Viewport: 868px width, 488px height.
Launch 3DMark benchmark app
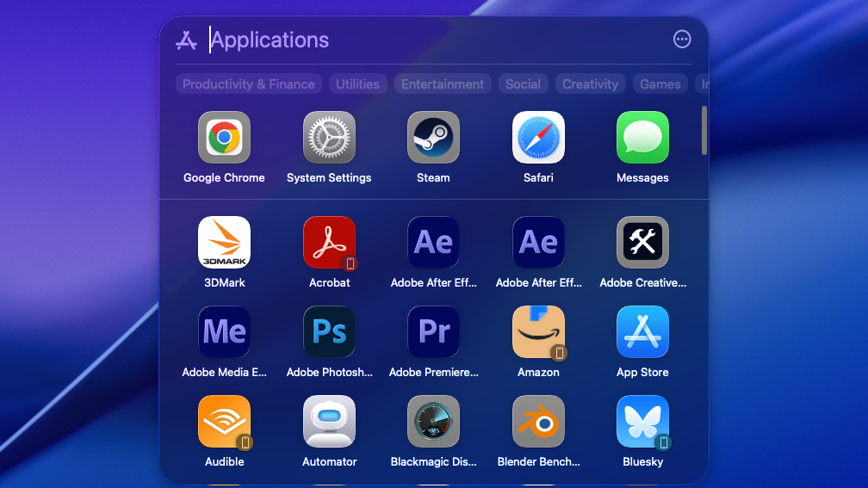[224, 243]
